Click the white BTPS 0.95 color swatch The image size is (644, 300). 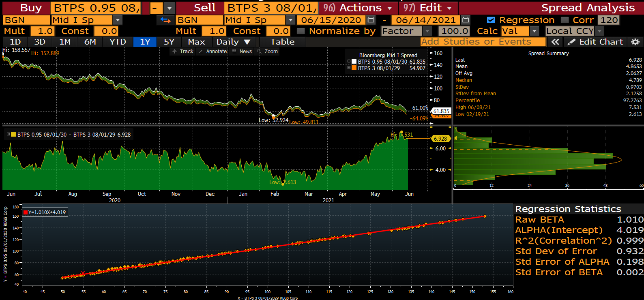point(354,62)
